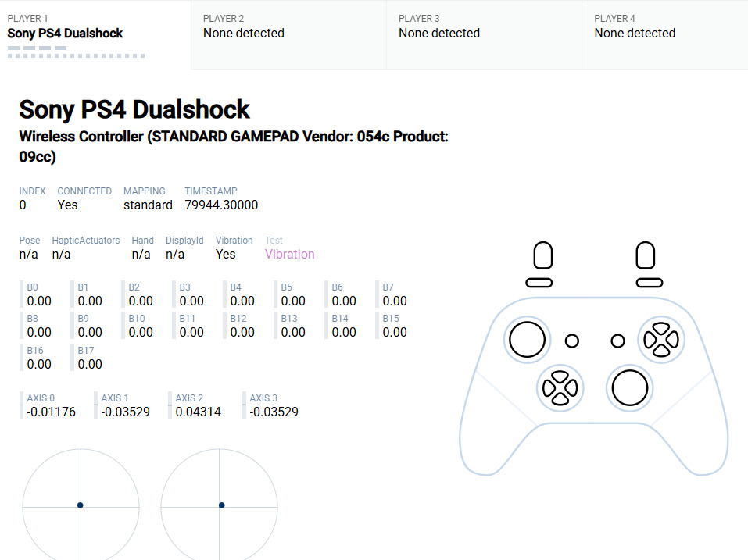This screenshot has width=748, height=560.
Task: Switch to the Player 2 tab
Action: [288, 34]
